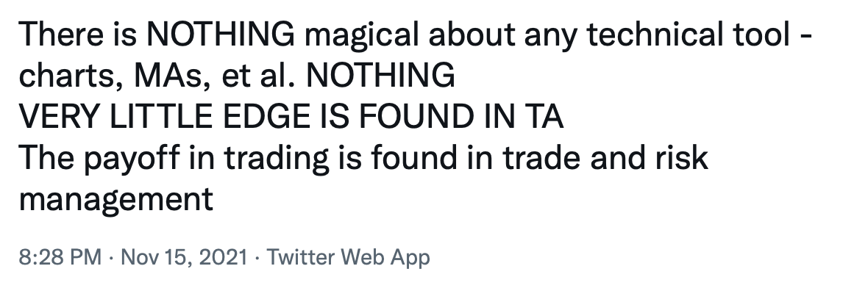Click the 8:28 PM timestamp link
Image resolution: width=868 pixels, height=291 pixels.
[x=60, y=257]
